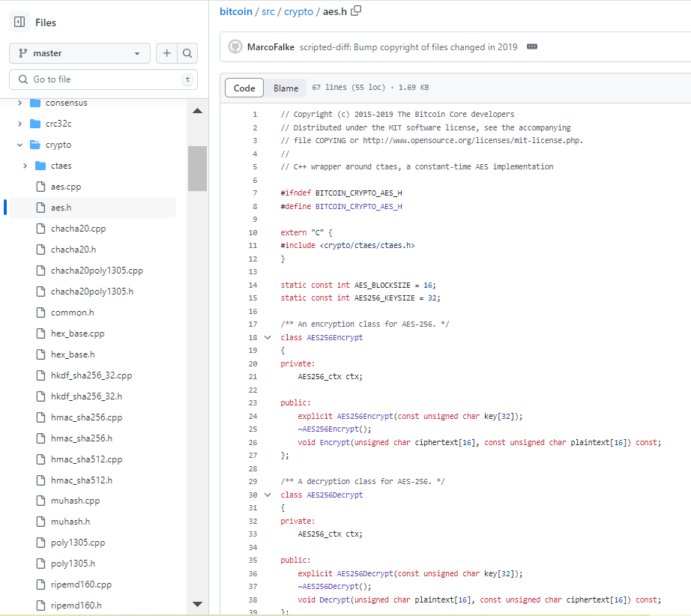The image size is (691, 616).
Task: Expand commit message ellipsis button
Action: click(532, 46)
